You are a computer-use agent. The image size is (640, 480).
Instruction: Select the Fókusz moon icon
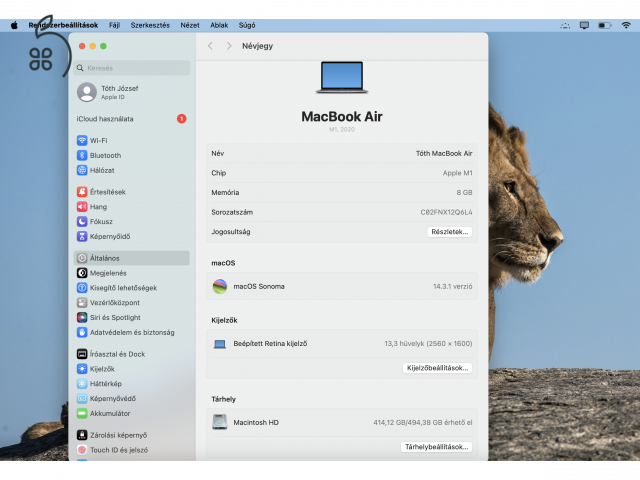[x=82, y=222]
